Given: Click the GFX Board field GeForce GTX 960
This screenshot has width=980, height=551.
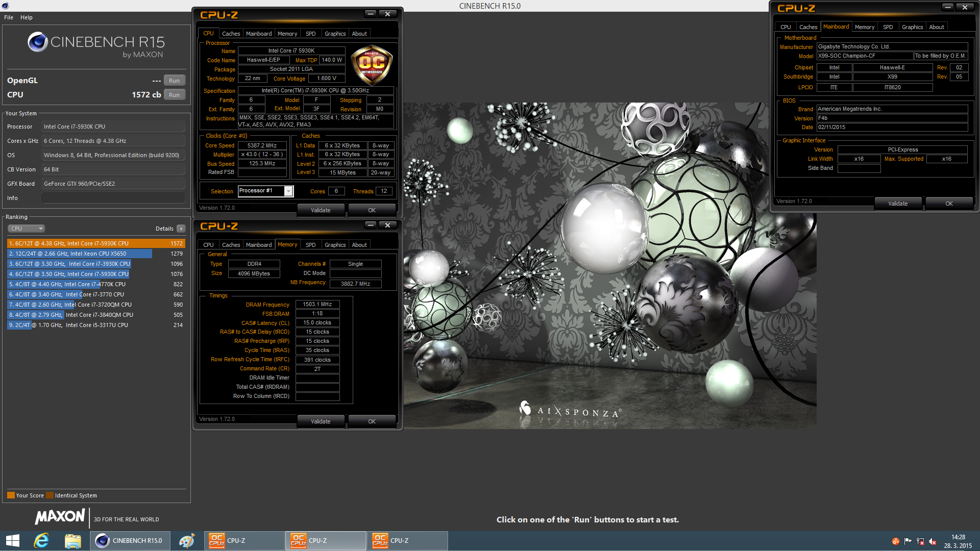Looking at the screenshot, I should 113,184.
